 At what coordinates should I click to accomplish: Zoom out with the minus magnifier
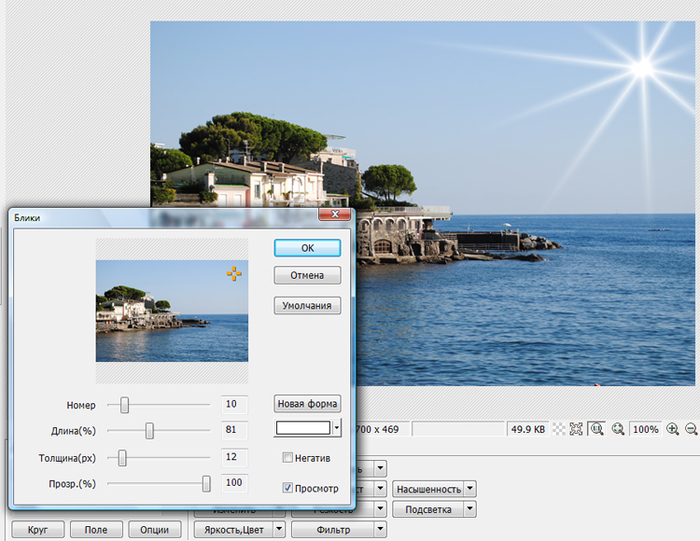point(691,429)
